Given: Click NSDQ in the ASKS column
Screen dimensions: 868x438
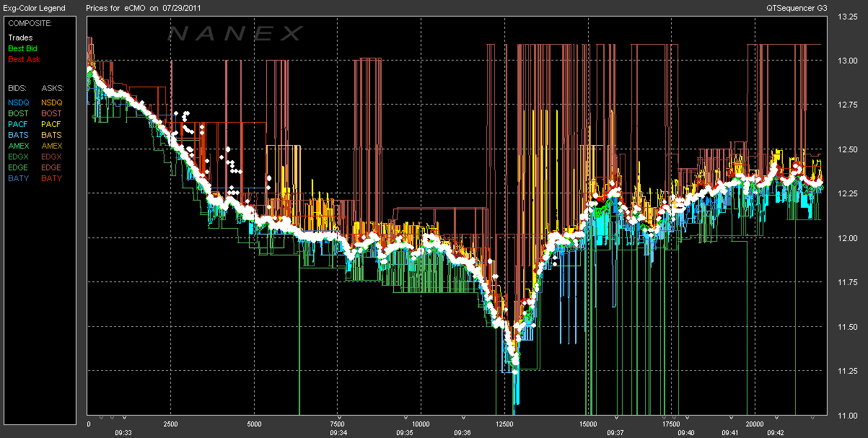Looking at the screenshot, I should coord(52,102).
